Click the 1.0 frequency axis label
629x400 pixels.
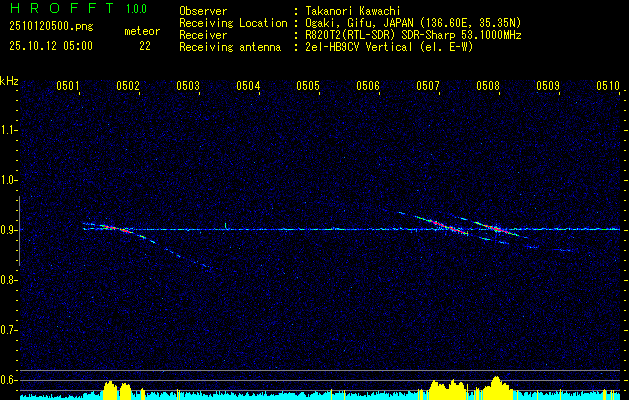(x=7, y=181)
